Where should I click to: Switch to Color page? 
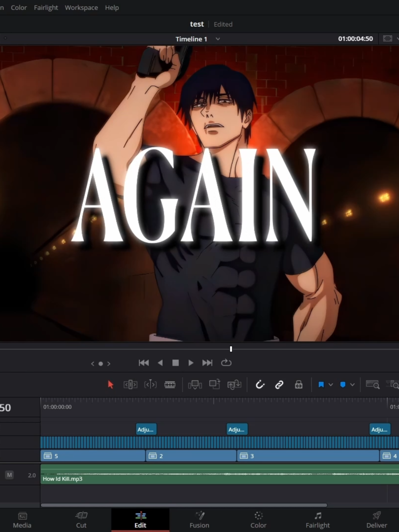258,521
